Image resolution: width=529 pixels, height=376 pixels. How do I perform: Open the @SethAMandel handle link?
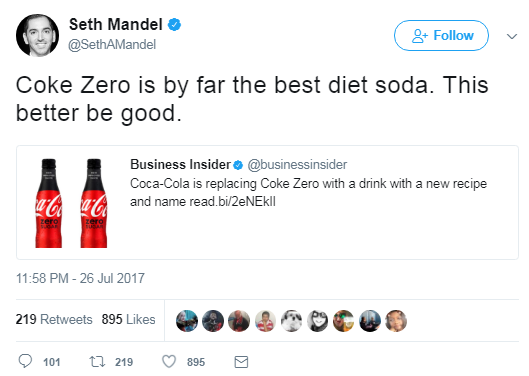coord(112,45)
